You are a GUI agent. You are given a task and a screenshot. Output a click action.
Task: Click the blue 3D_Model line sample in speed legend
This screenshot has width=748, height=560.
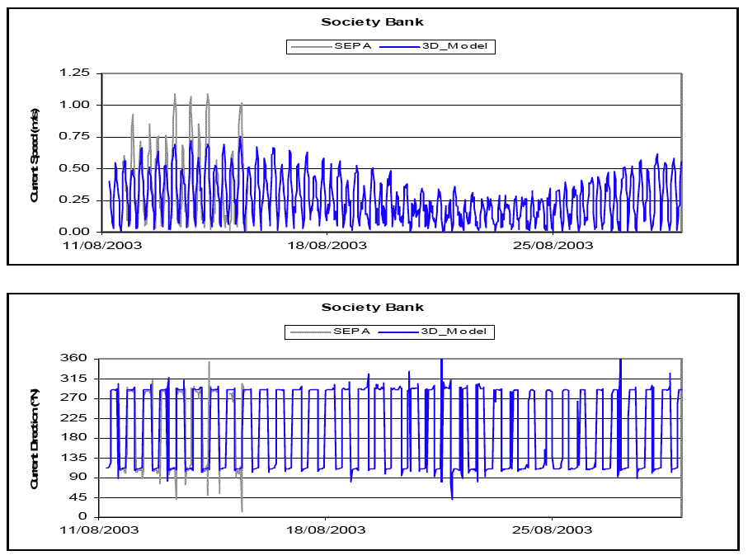414,47
